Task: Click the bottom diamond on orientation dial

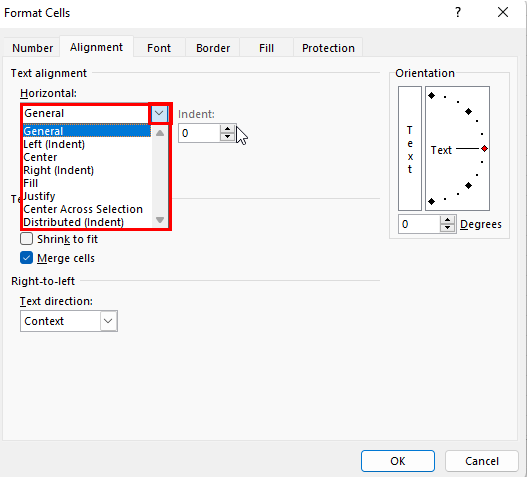Action: click(432, 201)
